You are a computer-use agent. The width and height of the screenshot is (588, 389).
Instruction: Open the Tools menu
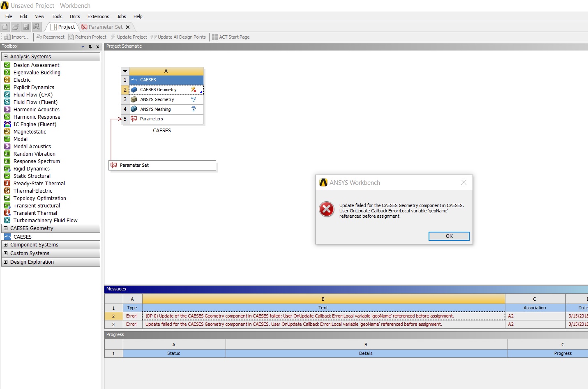point(57,16)
